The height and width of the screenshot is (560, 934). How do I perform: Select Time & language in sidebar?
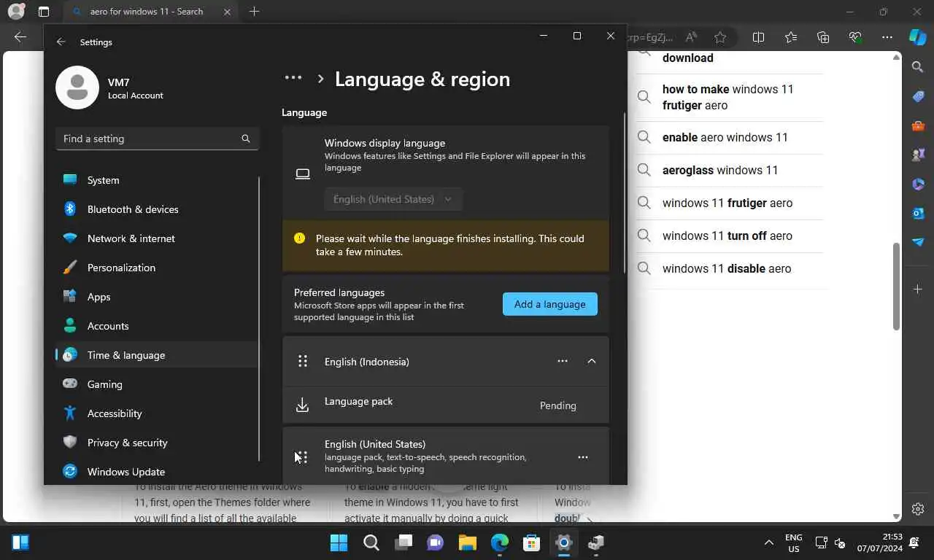(x=157, y=355)
